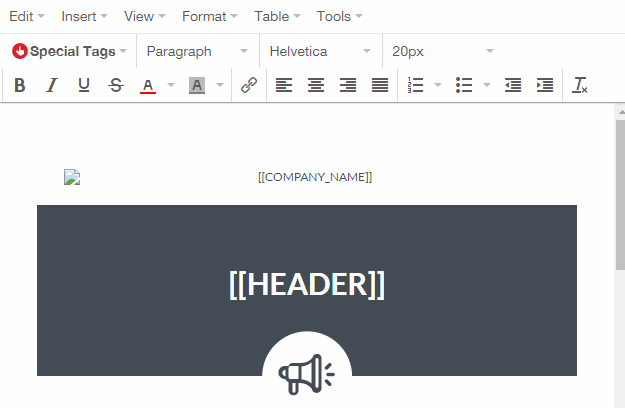Open the Helvetica font dropdown

tap(320, 51)
